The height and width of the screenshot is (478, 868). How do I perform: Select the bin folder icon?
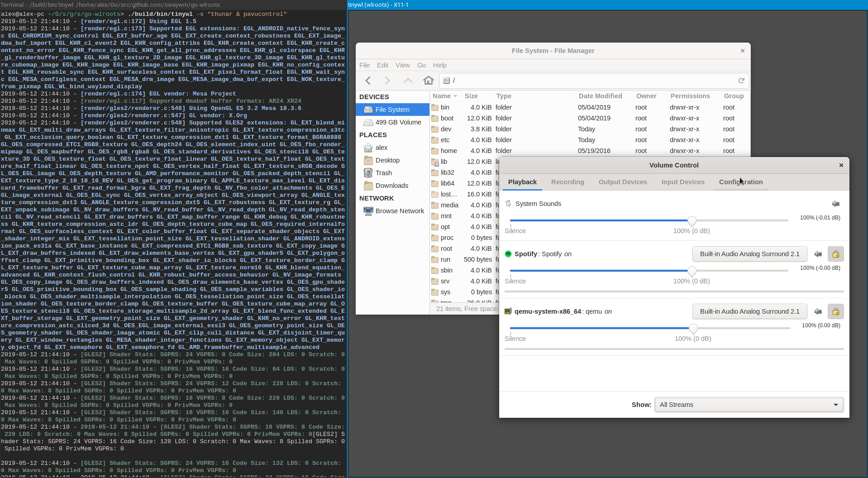click(435, 107)
